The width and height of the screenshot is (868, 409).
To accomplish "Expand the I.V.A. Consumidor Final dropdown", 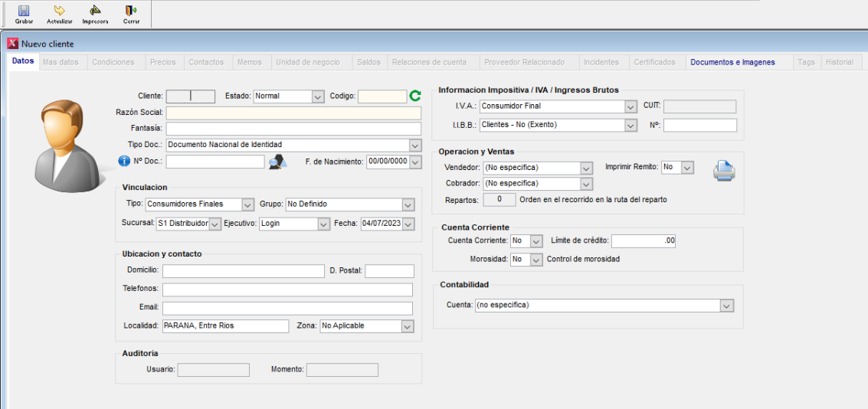I will coord(631,106).
